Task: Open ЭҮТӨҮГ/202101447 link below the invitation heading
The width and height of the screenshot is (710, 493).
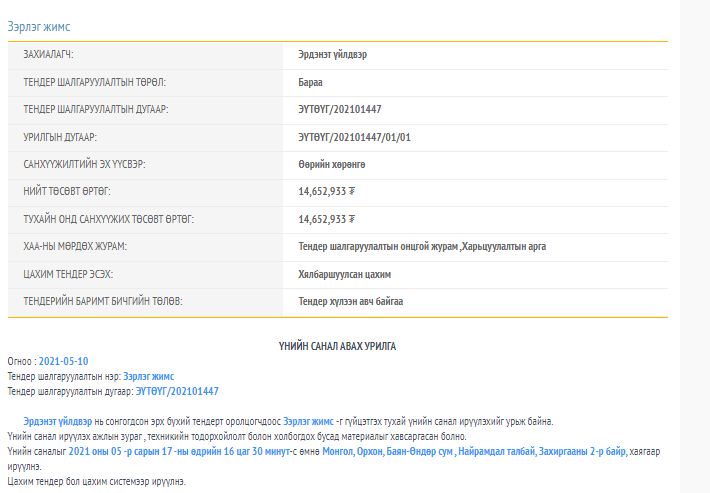Action: point(177,391)
